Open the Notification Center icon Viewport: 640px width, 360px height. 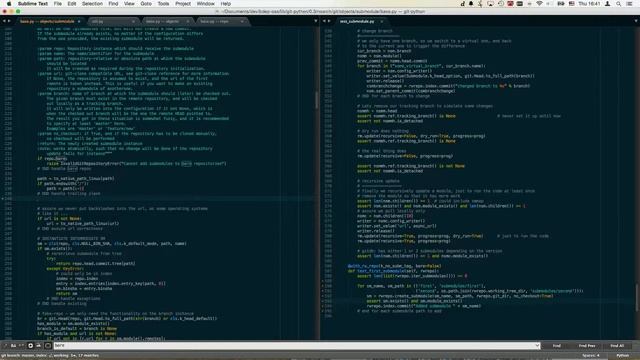click(x=629, y=4)
